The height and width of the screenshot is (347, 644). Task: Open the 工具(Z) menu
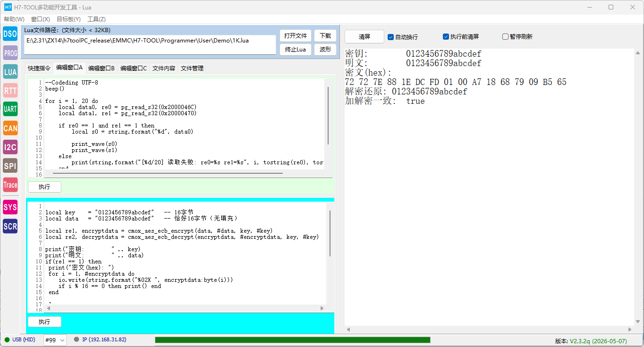point(96,19)
